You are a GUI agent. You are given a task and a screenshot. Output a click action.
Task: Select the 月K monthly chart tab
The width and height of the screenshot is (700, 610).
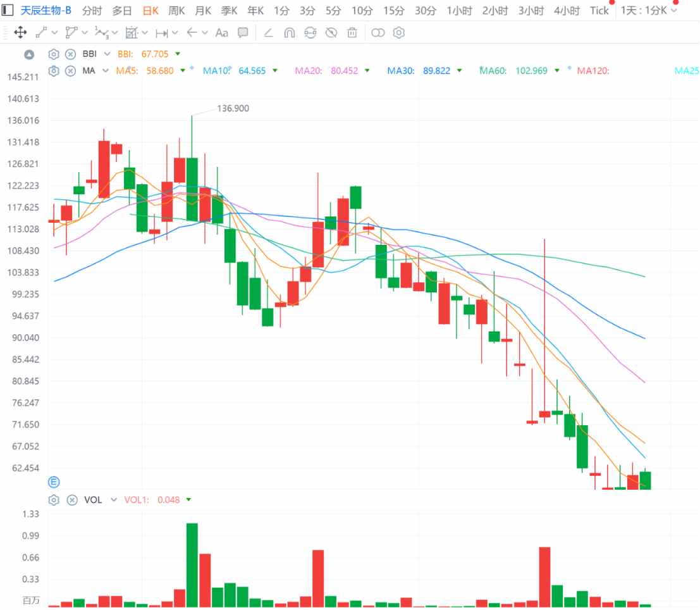coord(203,10)
